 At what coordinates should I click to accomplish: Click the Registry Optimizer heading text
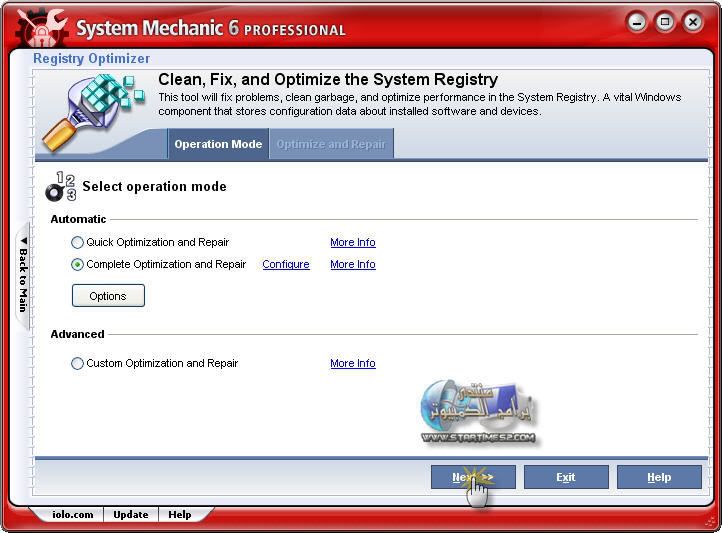91,58
